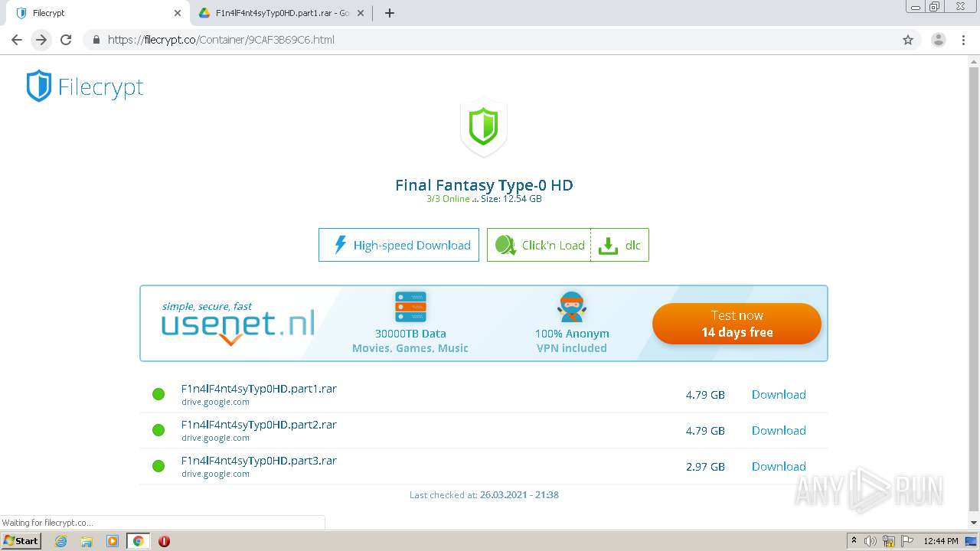
Task: Click green status dot for part3.rar
Action: tap(158, 466)
